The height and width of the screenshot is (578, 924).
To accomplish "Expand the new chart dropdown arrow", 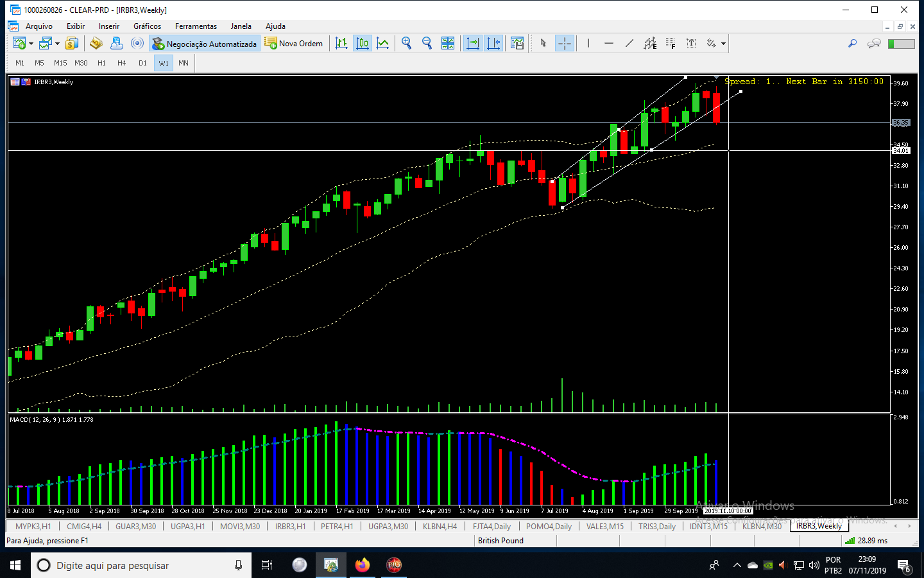I will coord(31,44).
